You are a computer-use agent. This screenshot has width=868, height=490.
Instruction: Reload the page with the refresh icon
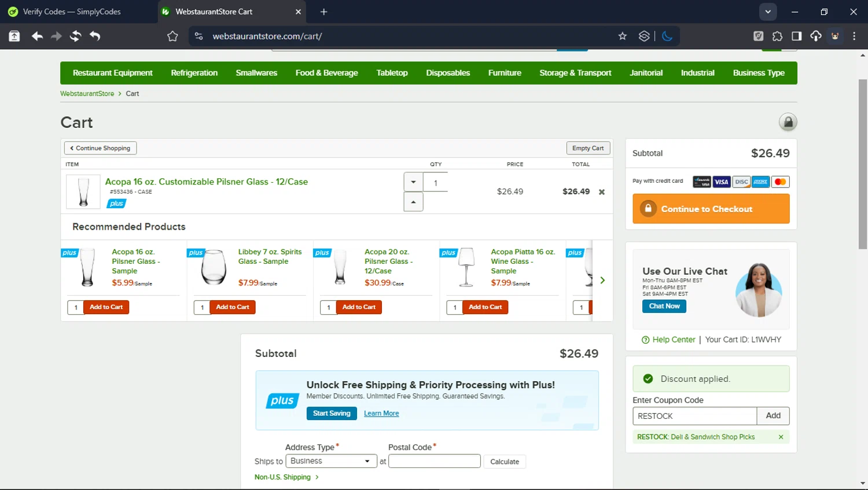75,36
